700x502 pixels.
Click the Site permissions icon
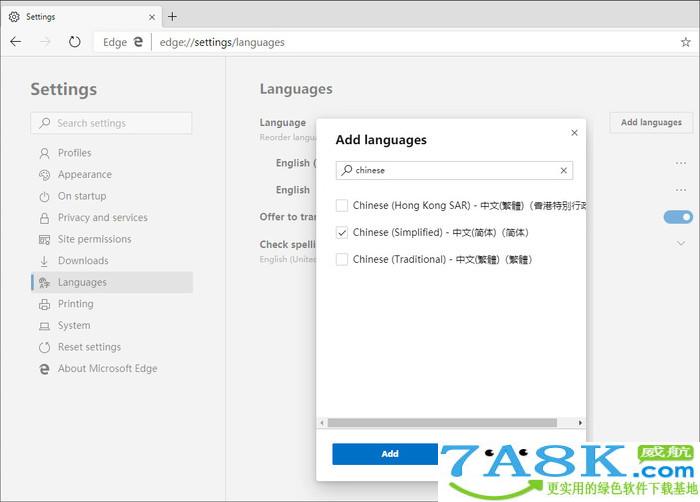tap(44, 239)
